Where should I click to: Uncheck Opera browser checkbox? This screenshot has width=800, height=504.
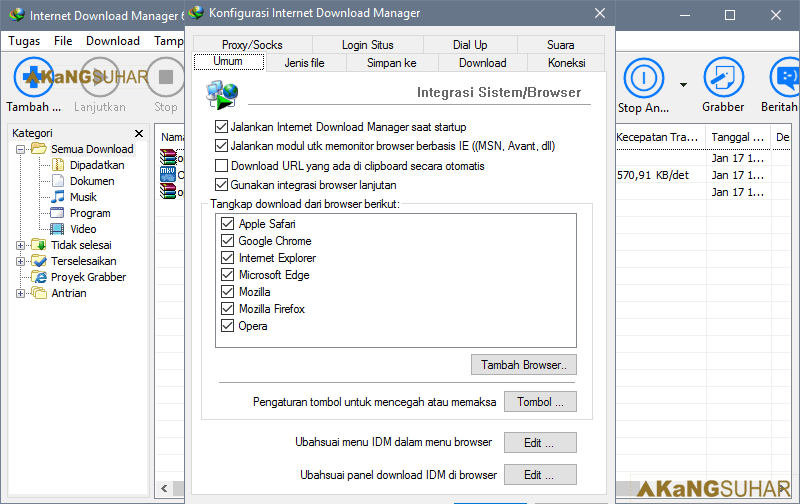[228, 325]
